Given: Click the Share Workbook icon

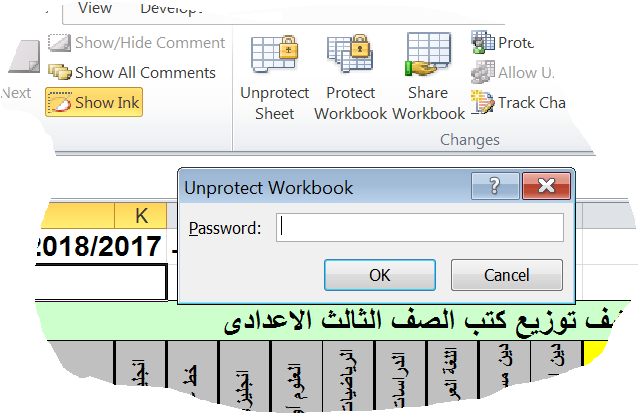Looking at the screenshot, I should [x=428, y=54].
